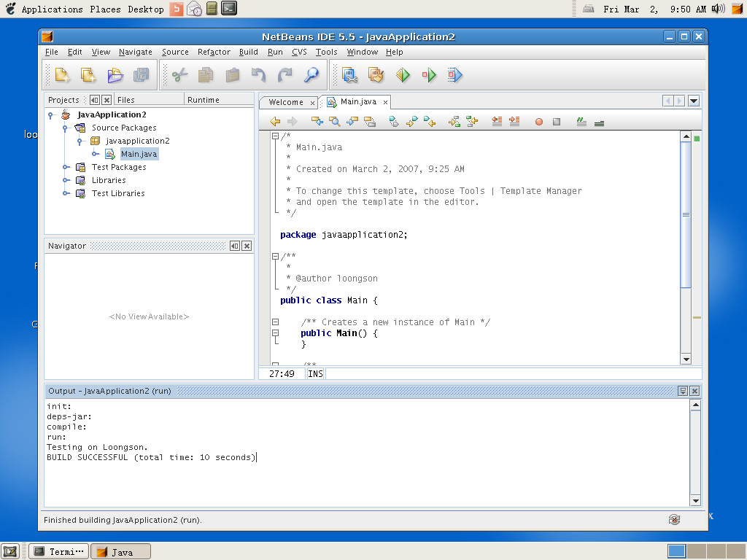This screenshot has width=747, height=560.
Task: Toggle highlight search icon in editor toolbar
Action: pyautogui.click(x=370, y=122)
